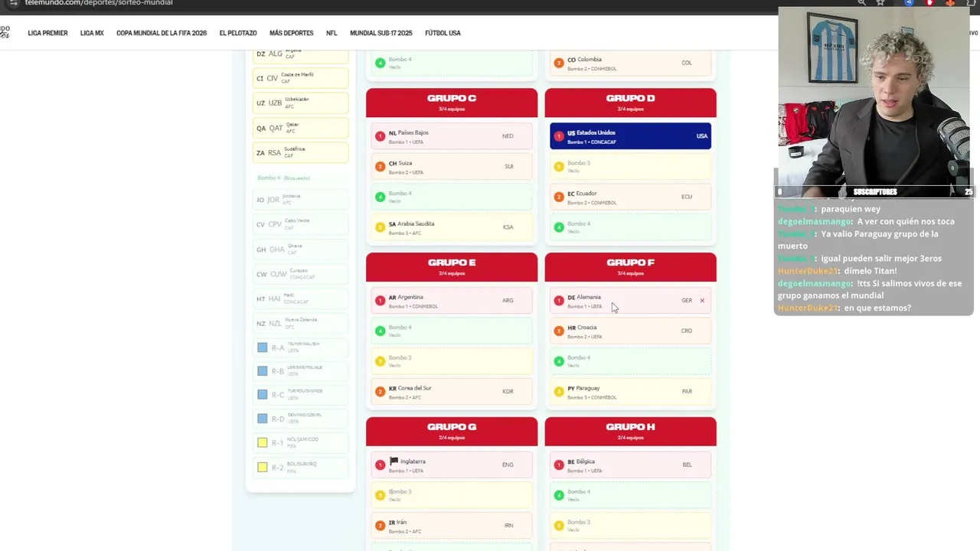Click red number 1 badge beside Alemania
The image size is (980, 551).
click(558, 301)
